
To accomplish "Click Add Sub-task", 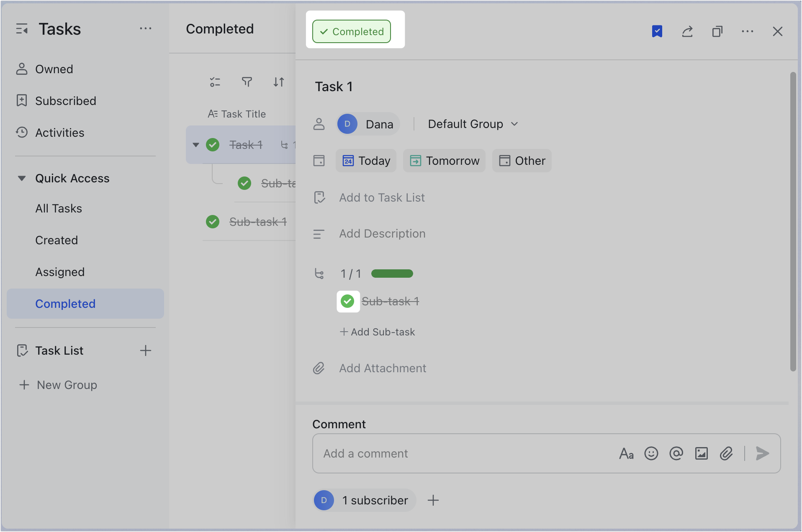I will pos(378,332).
